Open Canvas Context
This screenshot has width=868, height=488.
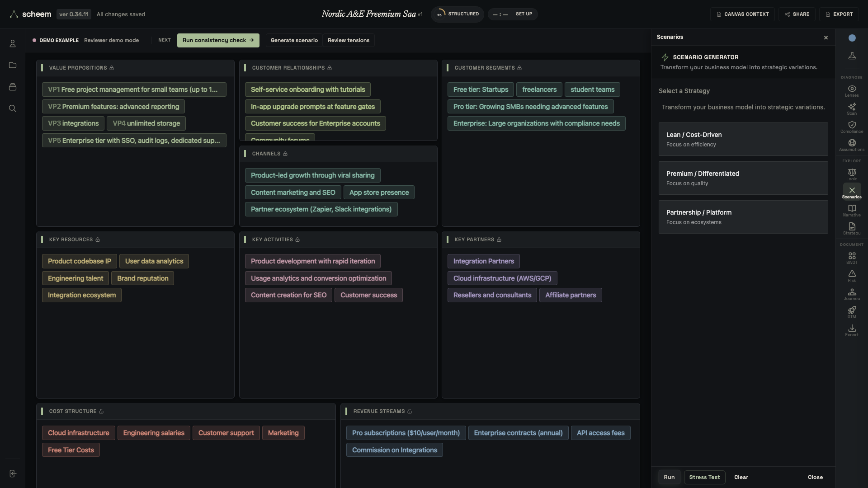point(742,14)
